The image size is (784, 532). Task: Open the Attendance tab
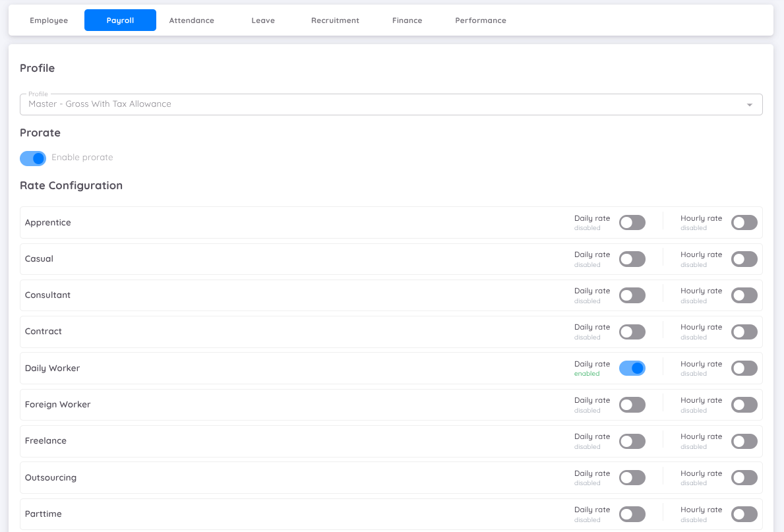tap(191, 20)
